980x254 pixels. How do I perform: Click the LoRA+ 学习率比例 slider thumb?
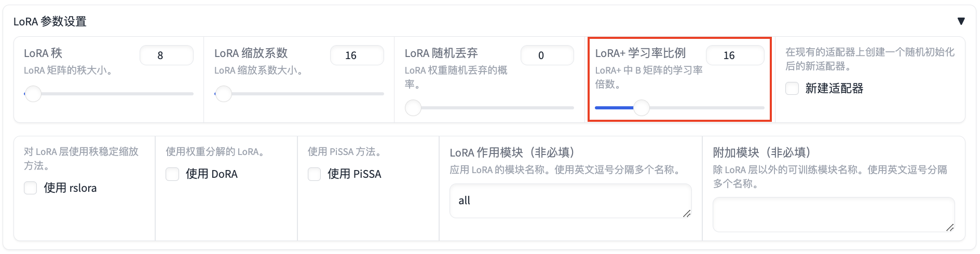pos(642,108)
